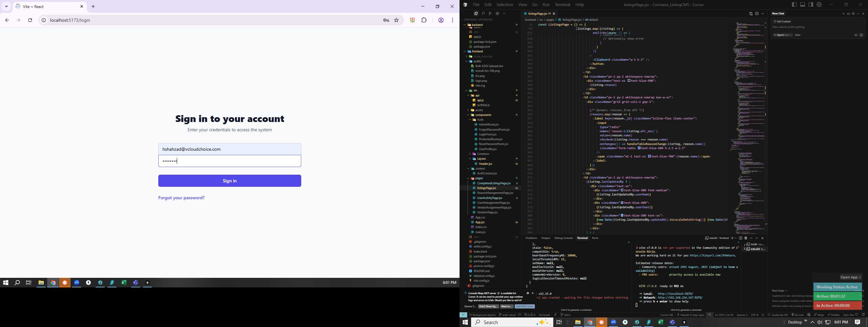The height and width of the screenshot is (327, 868).
Task: Switch to the Ports tab
Action: coord(595,238)
